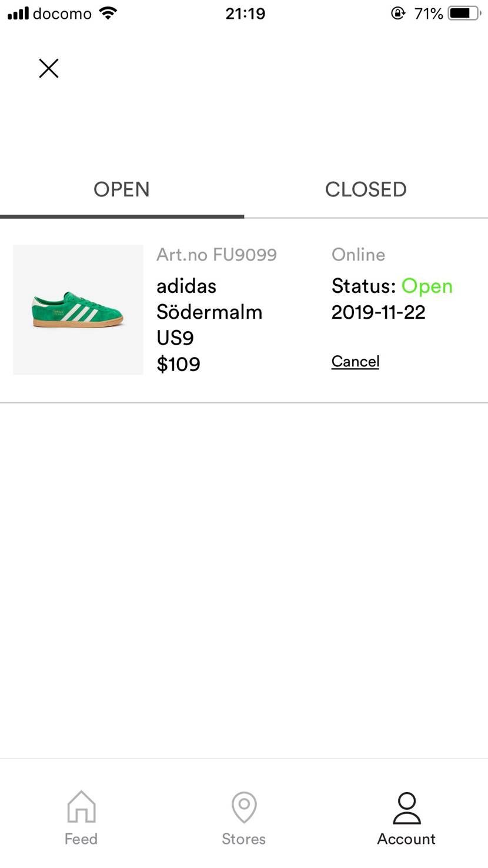Open the green adidas shoe thumbnail
Viewport: 488px width, 868px height.
point(78,309)
